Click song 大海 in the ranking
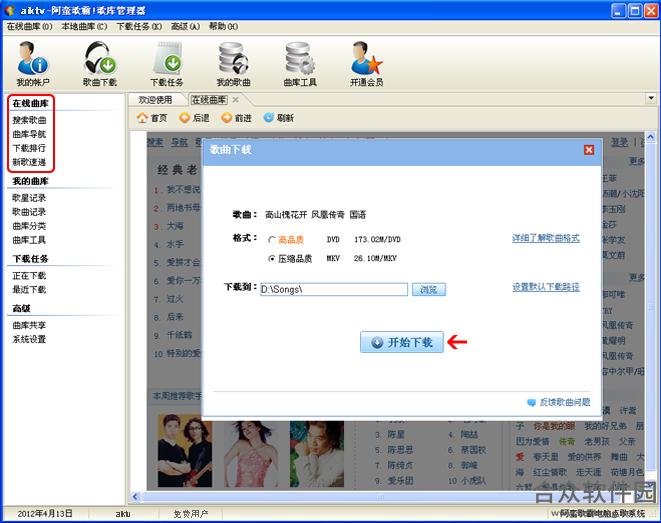The width and height of the screenshot is (661, 523). pos(175,226)
